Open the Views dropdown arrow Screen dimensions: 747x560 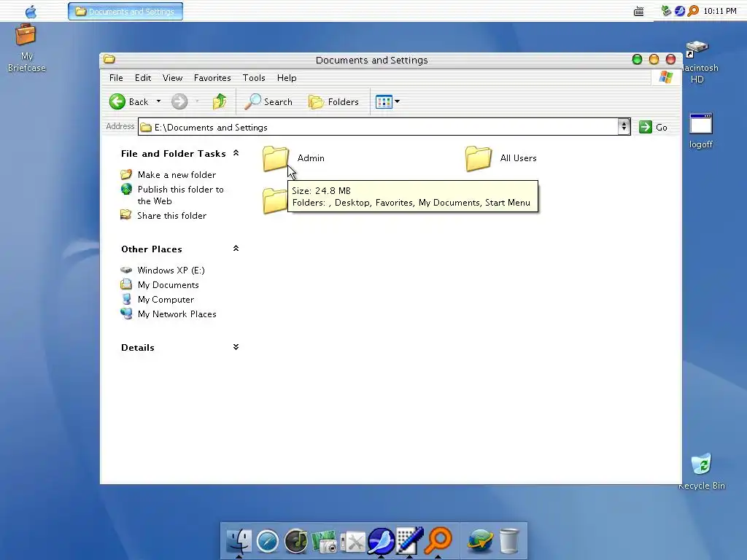coord(398,101)
